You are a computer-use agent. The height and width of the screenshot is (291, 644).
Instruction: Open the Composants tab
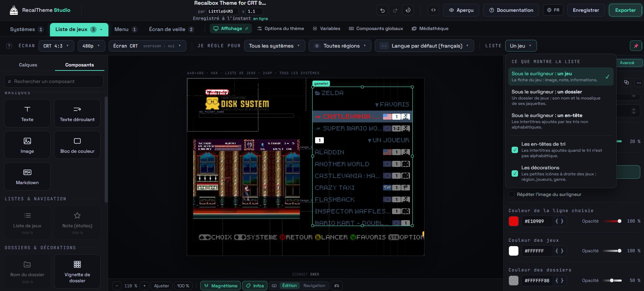[80, 65]
